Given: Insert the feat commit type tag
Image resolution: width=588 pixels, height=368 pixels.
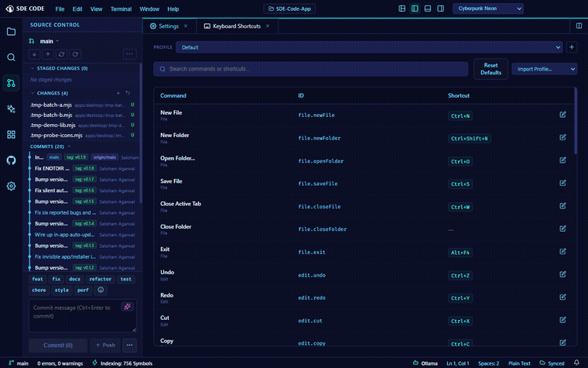Looking at the screenshot, I should point(37,279).
